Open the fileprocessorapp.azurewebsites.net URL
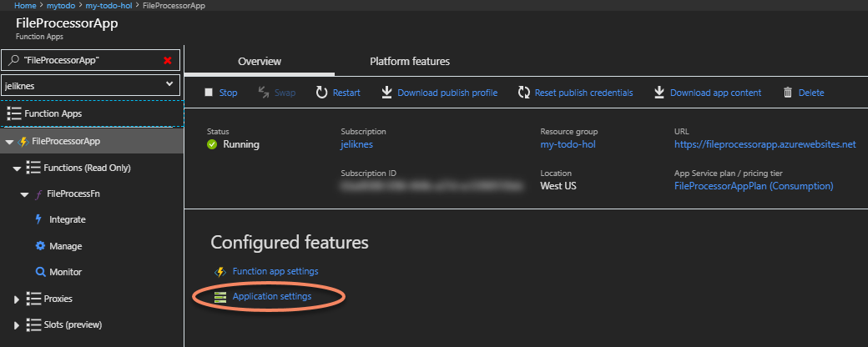Screen dimensions: 868x347 coord(765,144)
